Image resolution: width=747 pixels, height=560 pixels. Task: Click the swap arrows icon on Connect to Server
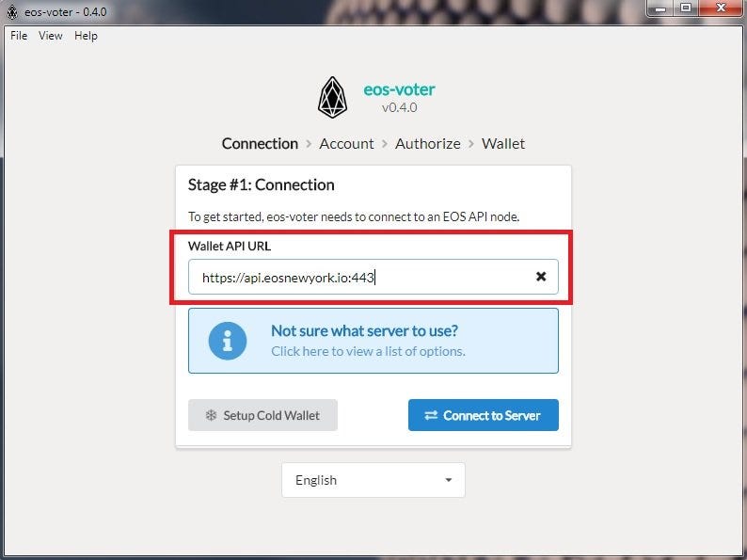coord(431,415)
